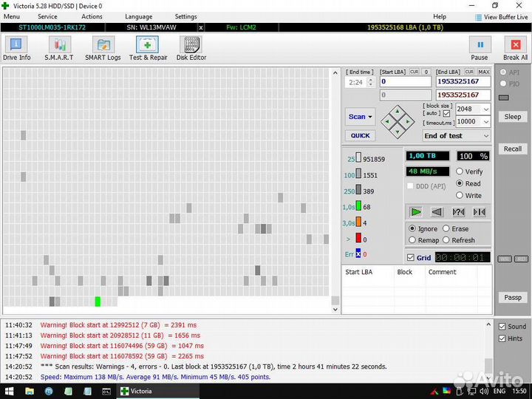532x399 pixels.
Task: Click the x next to the serial number
Action: [201, 28]
